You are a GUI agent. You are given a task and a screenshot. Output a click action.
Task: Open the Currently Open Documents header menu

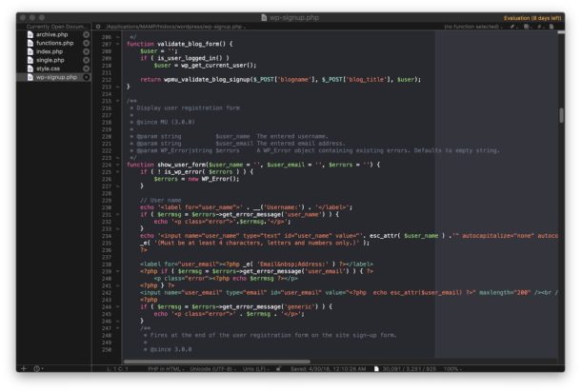(55, 27)
